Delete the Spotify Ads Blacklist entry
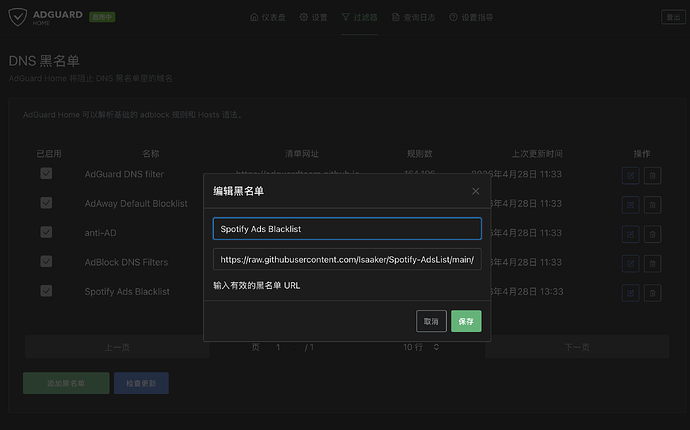Viewport: 690px width, 430px height. coord(653,293)
